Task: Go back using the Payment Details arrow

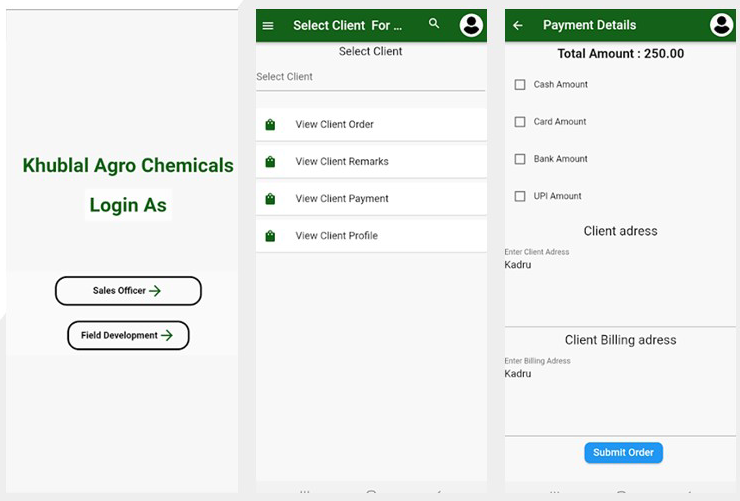Action: [x=518, y=25]
